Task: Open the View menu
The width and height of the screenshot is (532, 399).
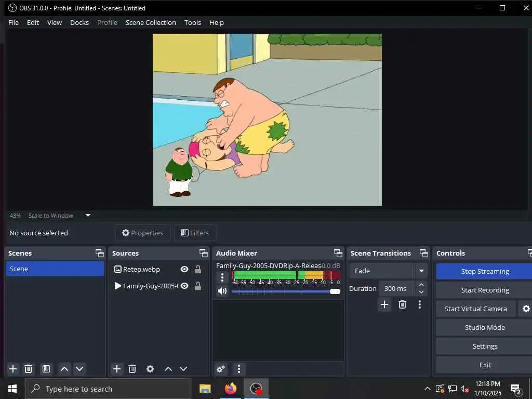Action: coord(54,22)
